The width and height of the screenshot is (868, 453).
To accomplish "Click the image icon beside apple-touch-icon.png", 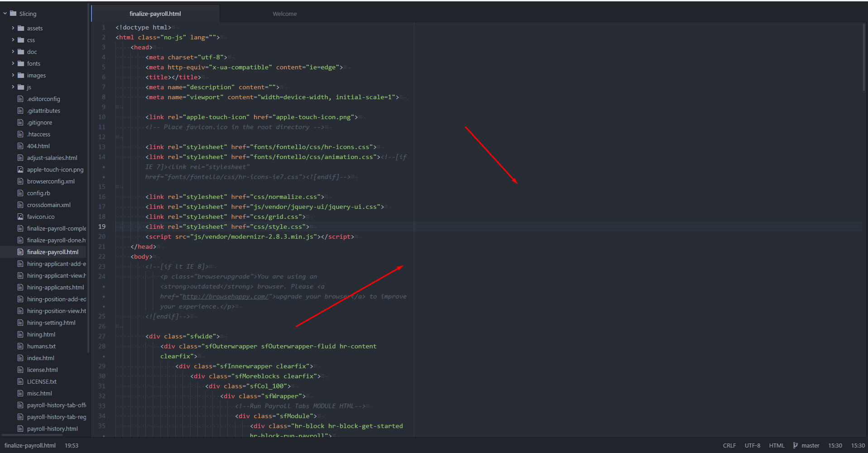I will 20,169.
